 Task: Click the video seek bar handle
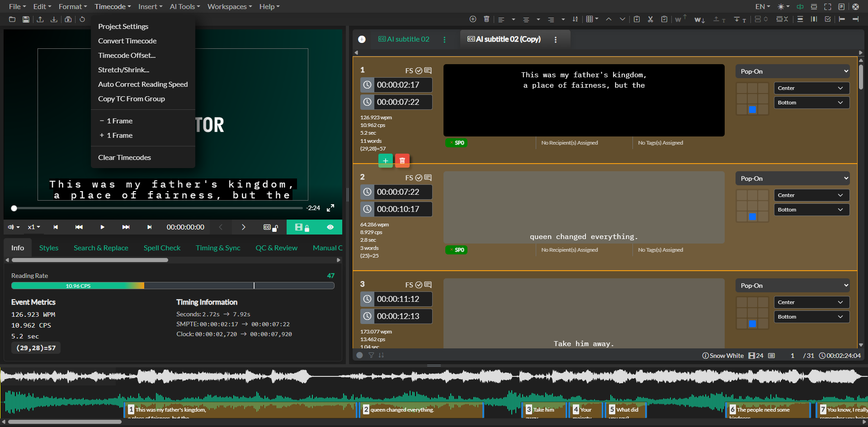tap(14, 208)
